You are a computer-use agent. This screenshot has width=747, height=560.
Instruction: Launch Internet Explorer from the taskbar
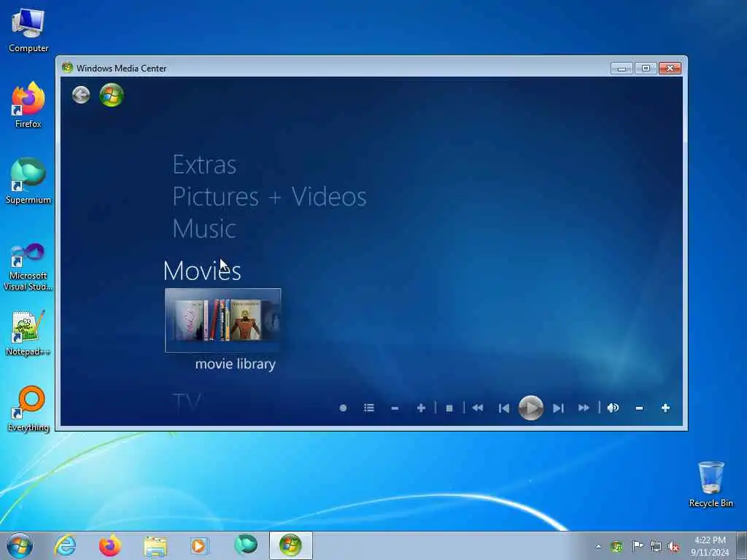(x=65, y=545)
